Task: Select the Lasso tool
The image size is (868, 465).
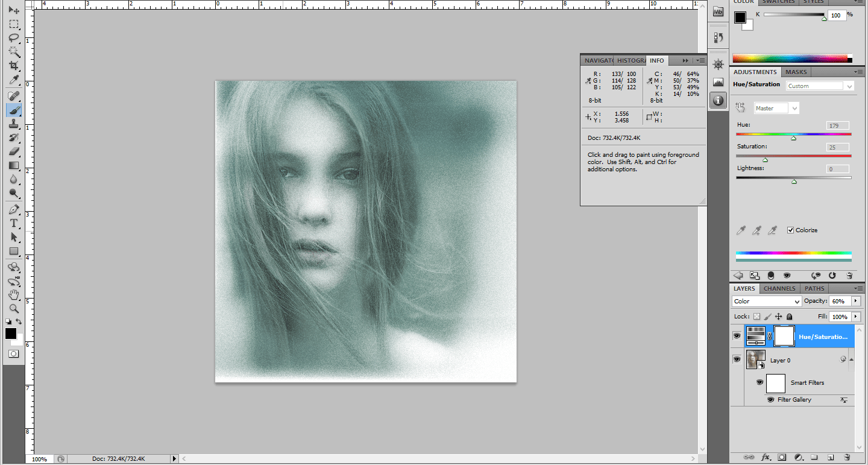Action: 14,38
